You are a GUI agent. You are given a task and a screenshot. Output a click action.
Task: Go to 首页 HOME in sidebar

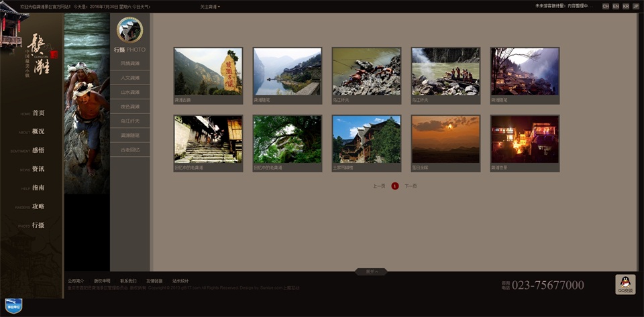point(38,113)
